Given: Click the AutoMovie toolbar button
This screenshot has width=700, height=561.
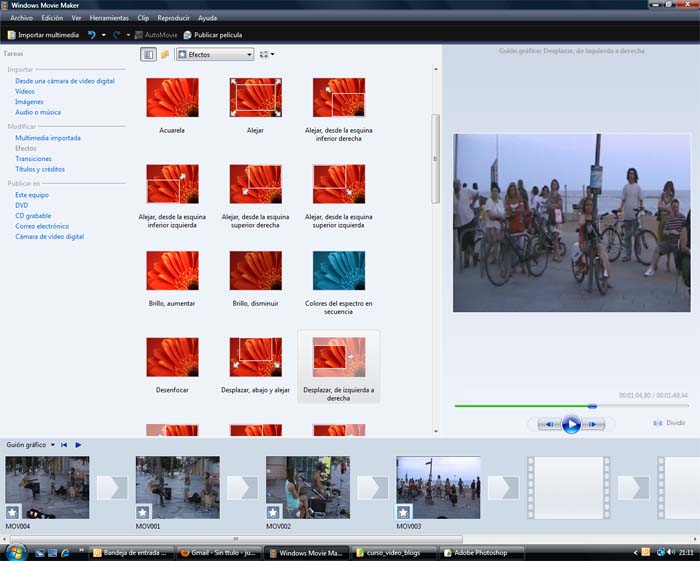Looking at the screenshot, I should (156, 35).
